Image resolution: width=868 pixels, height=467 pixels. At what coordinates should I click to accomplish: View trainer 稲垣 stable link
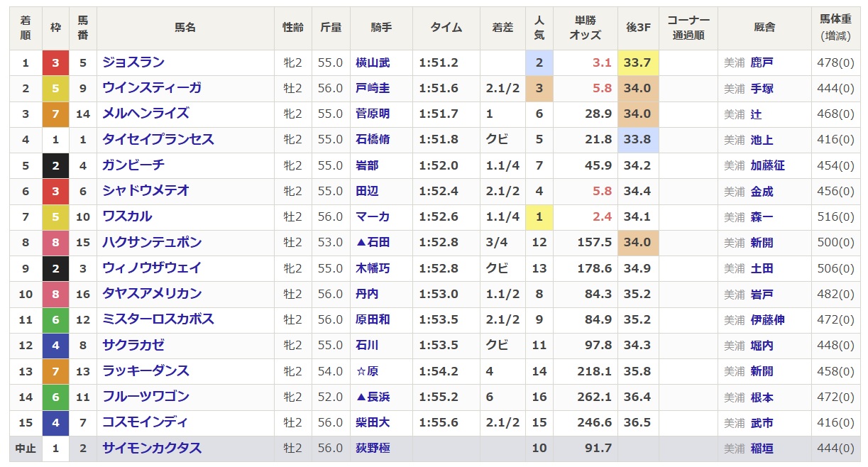coord(762,448)
